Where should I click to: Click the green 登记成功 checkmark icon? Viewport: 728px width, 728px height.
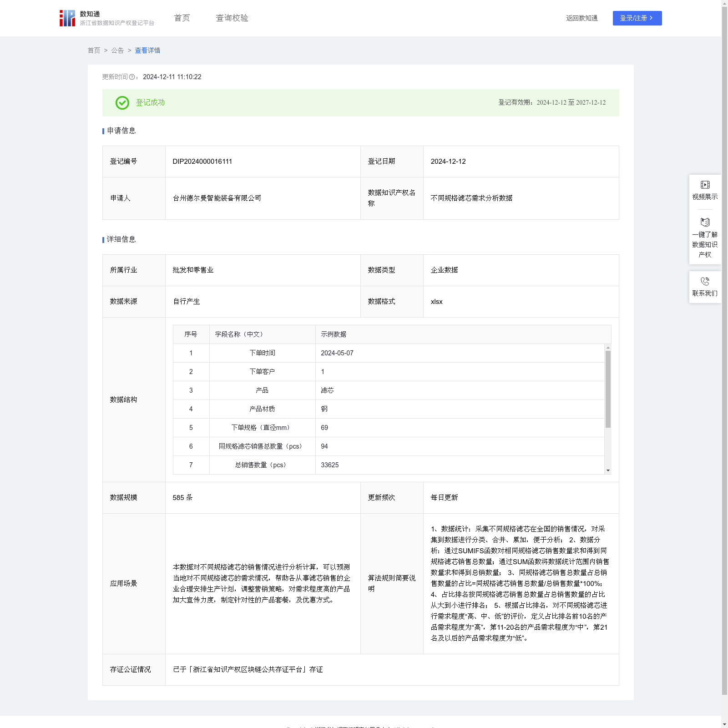pyautogui.click(x=122, y=103)
